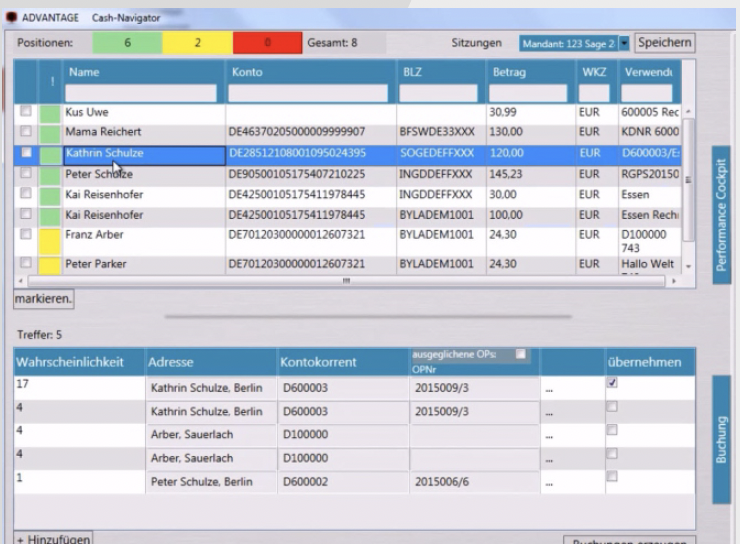Tick the checkbox for Mama Reichert row
The height and width of the screenshot is (544, 740).
[x=26, y=131]
